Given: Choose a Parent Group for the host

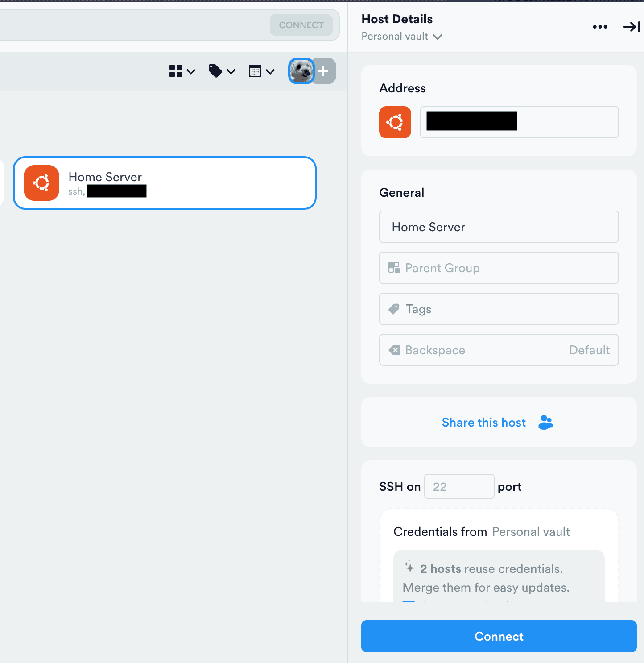Looking at the screenshot, I should (x=499, y=268).
